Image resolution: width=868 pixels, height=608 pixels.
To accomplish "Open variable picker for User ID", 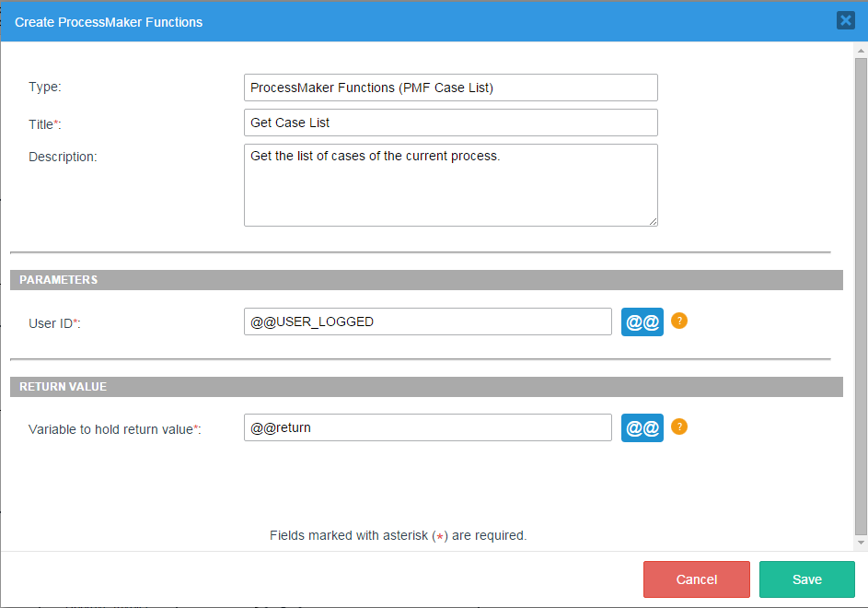I will coord(642,322).
